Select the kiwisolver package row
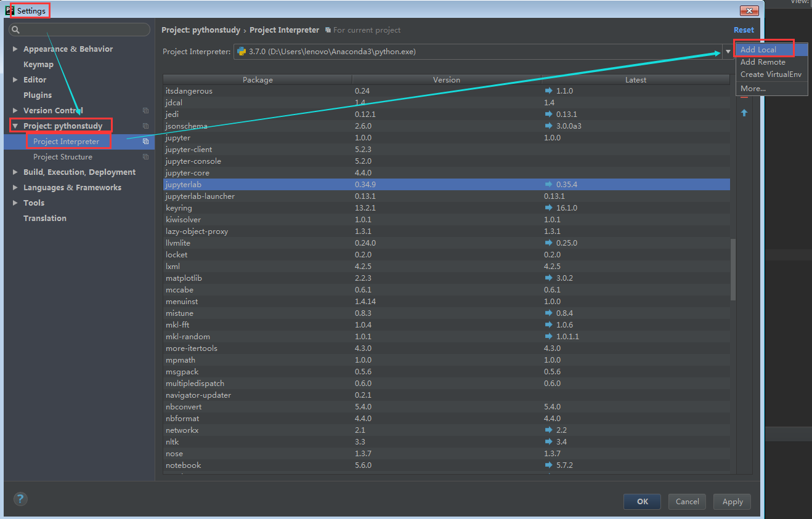Viewport: 812px width, 519px height. [x=447, y=219]
